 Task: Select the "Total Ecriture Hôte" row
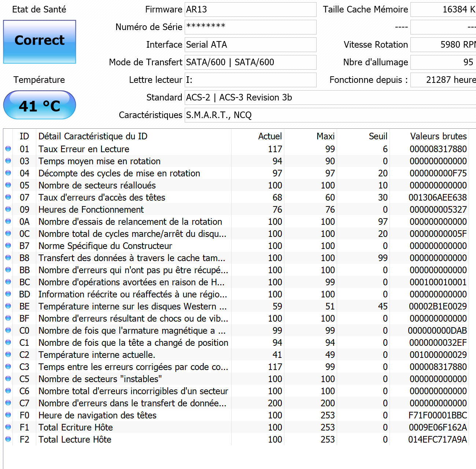[x=236, y=427]
